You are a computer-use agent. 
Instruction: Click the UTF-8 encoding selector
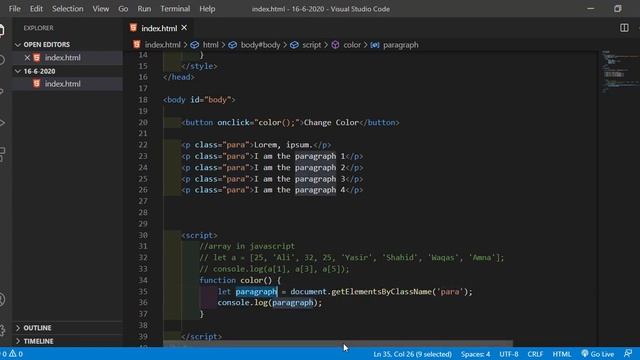tap(509, 354)
